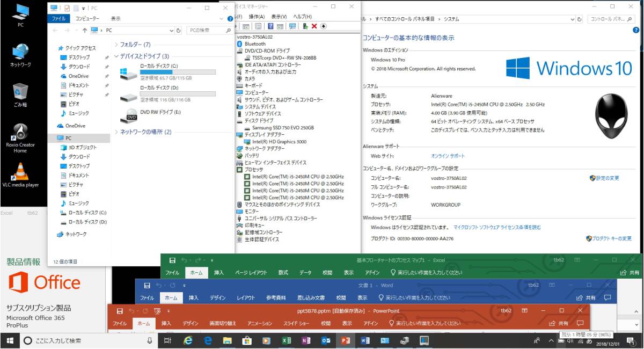Switch to 差し込み文書 tab in Word

click(x=311, y=298)
